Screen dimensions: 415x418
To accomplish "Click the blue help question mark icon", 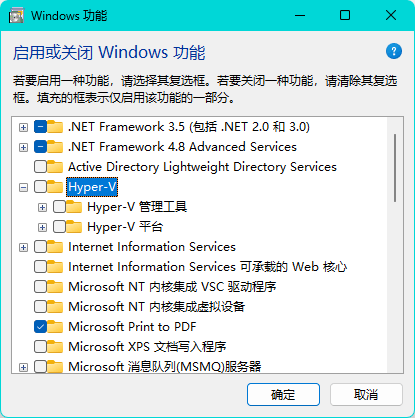I will (394, 51).
